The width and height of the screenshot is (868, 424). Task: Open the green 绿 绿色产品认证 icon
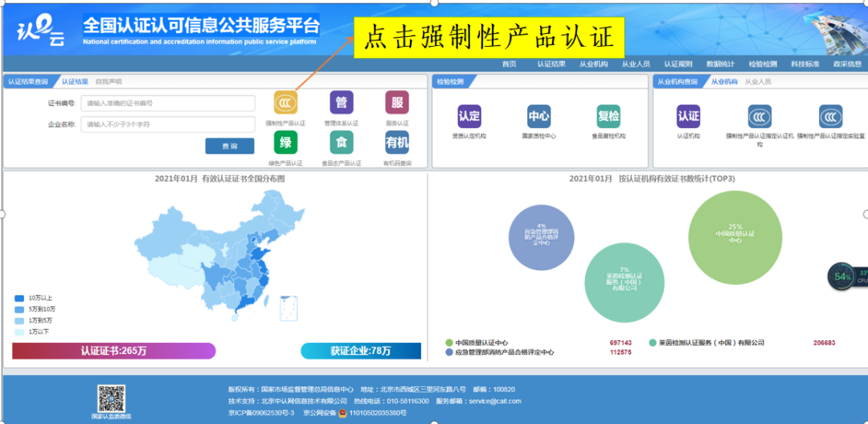[x=285, y=143]
